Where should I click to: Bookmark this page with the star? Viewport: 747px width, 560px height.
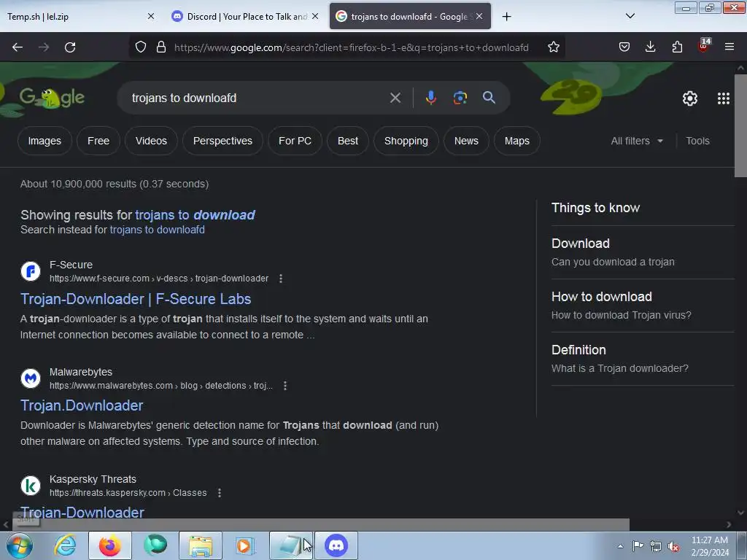point(553,47)
